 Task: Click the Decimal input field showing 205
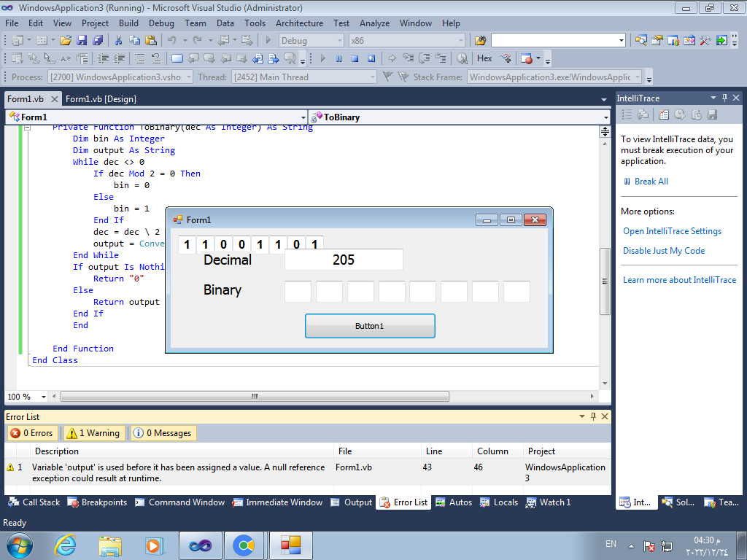344,260
